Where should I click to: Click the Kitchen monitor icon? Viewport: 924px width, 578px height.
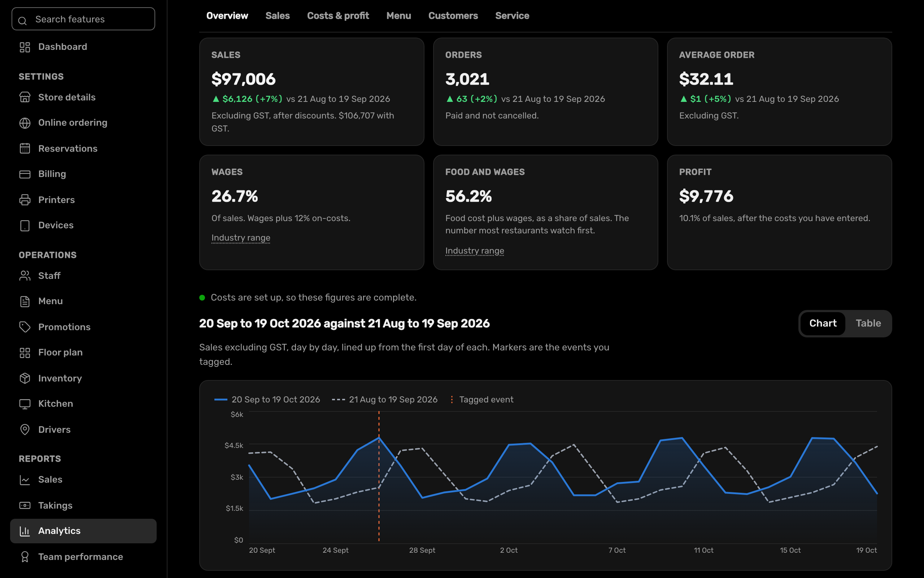point(25,404)
